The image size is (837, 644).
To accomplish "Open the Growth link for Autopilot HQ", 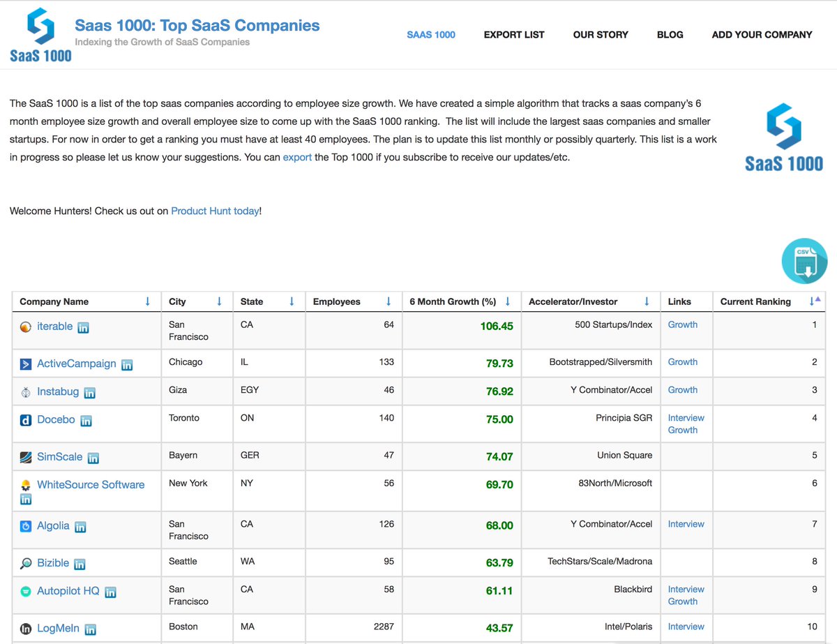I will click(683, 601).
